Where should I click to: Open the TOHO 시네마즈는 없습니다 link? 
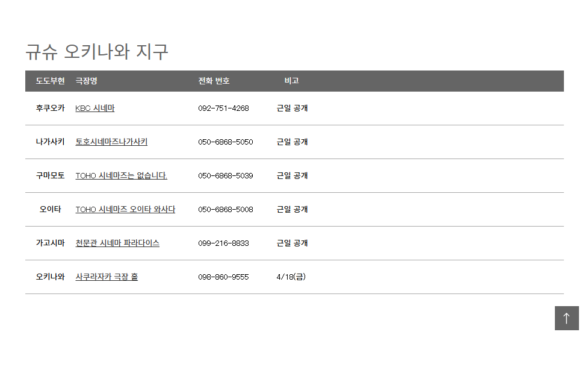click(121, 176)
